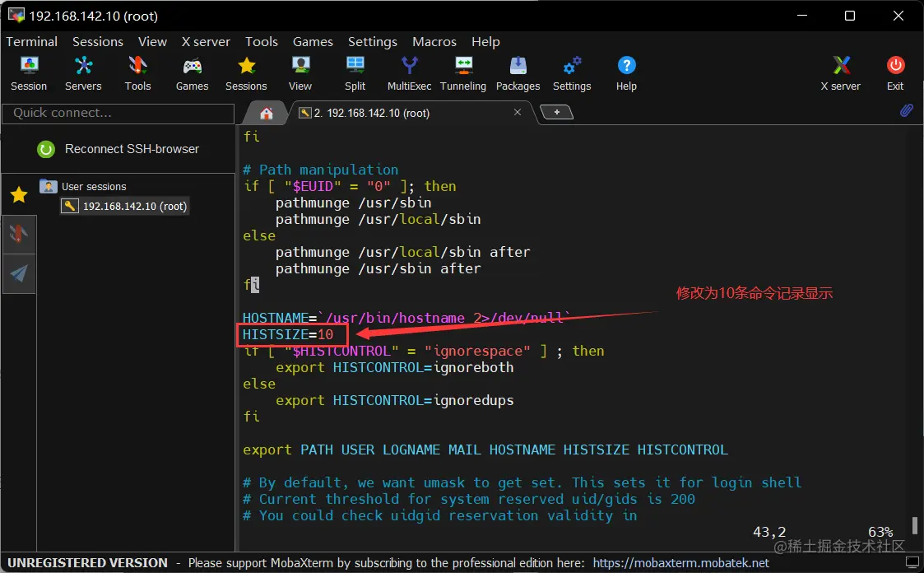924x573 pixels.
Task: Open the Tunneling toolbar icon
Action: [x=463, y=74]
